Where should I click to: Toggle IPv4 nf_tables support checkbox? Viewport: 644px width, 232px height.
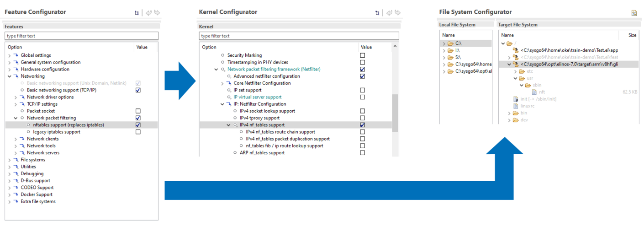coord(363,125)
